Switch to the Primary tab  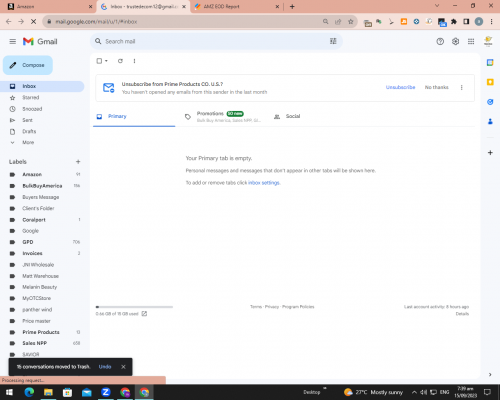(134, 116)
